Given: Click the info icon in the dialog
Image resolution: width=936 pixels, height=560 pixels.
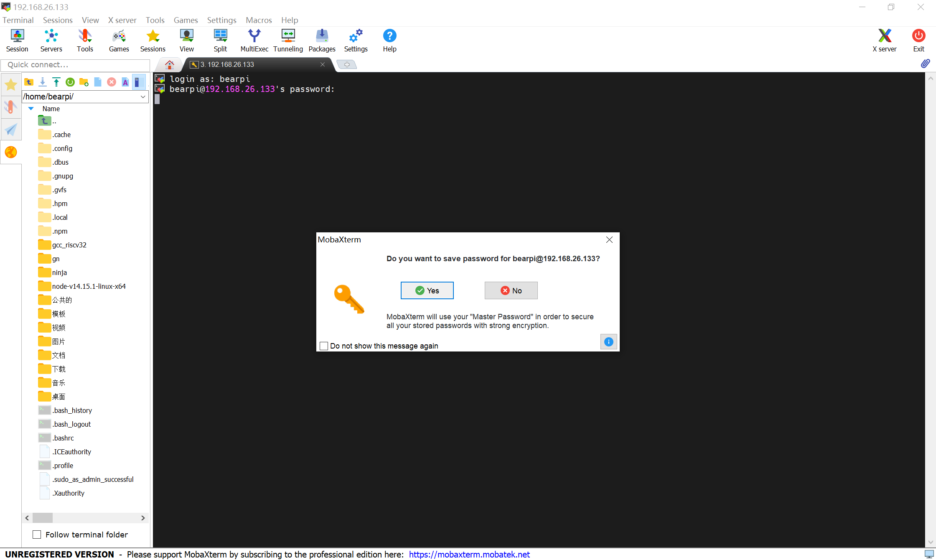Looking at the screenshot, I should tap(609, 342).
